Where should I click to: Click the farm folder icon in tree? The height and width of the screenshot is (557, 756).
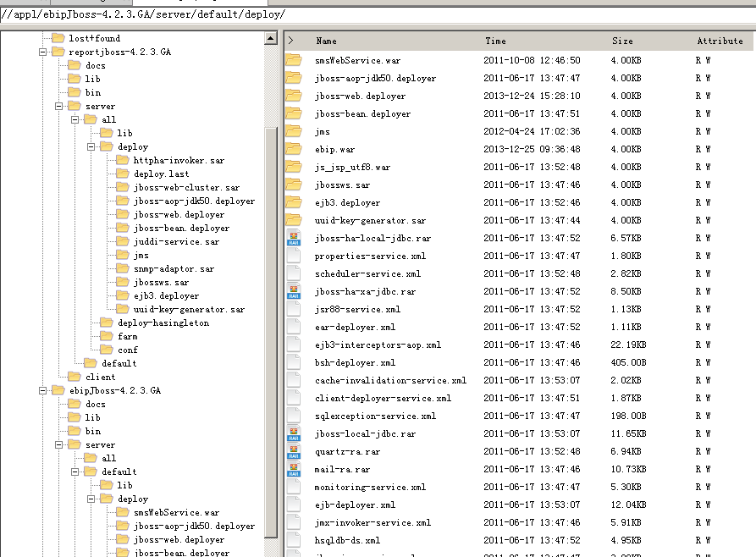[x=107, y=336]
